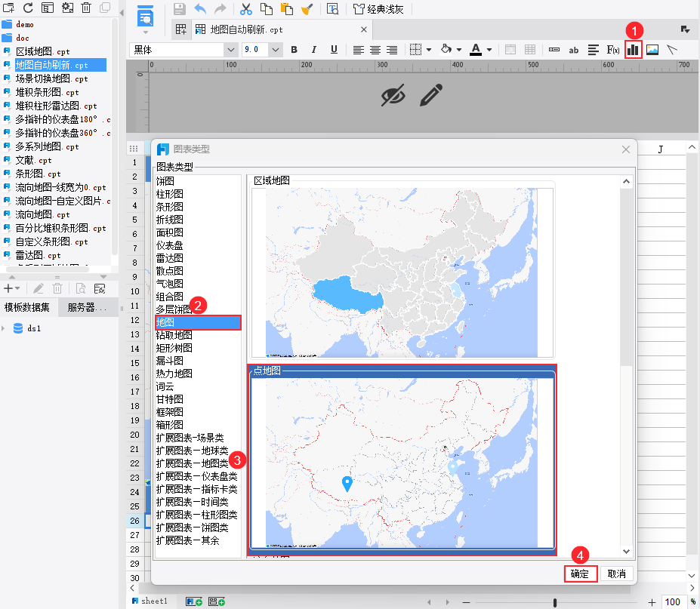Click the Copy icon
This screenshot has height=609, width=700.
pyautogui.click(x=267, y=9)
